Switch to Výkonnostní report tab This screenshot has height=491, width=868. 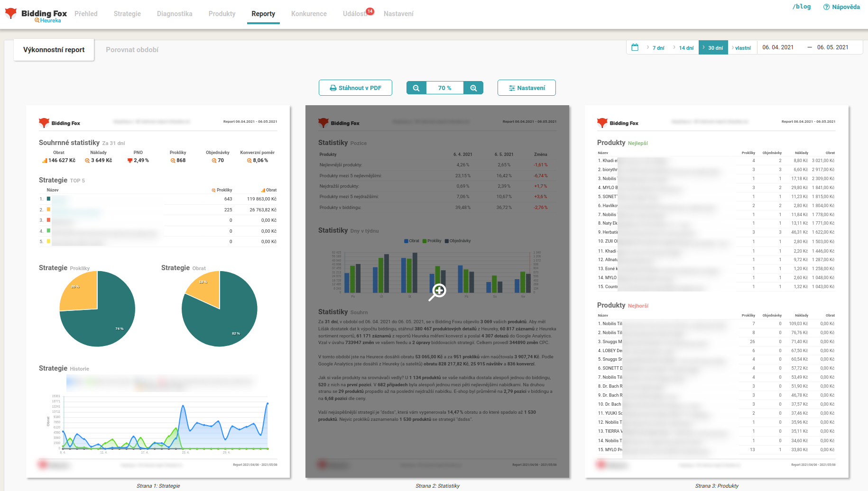(x=54, y=50)
